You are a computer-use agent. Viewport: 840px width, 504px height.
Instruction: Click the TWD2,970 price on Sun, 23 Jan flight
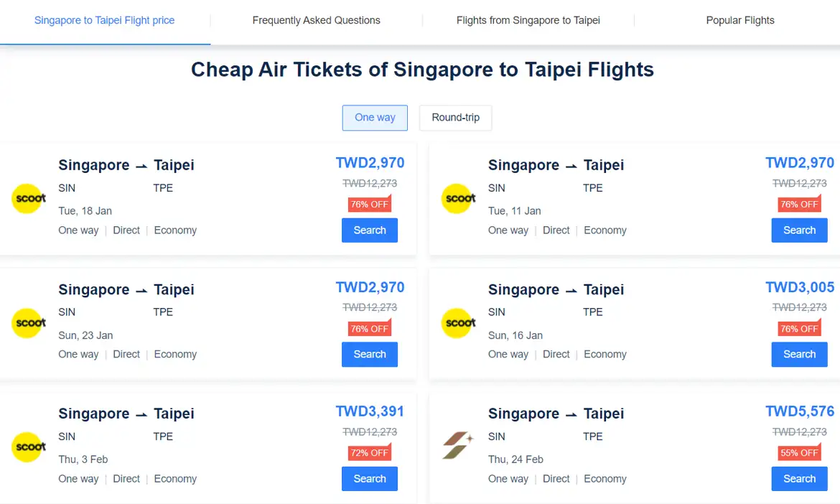[370, 287]
